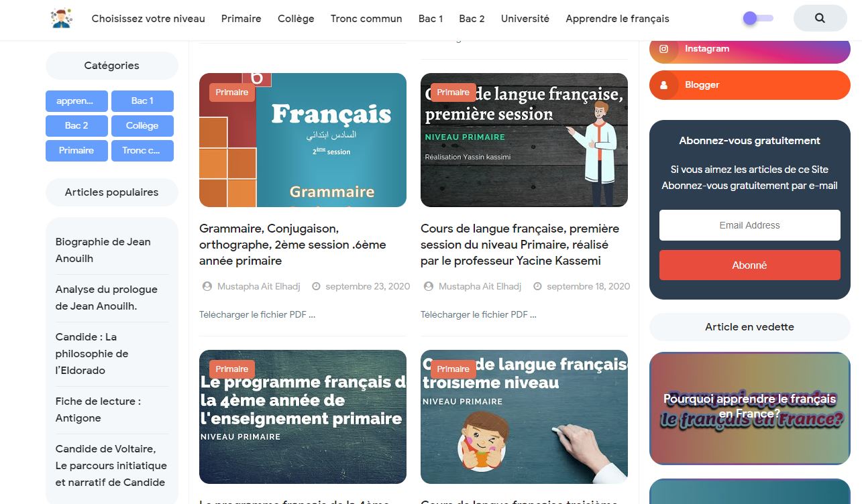Toggle the dark mode switch

758,18
